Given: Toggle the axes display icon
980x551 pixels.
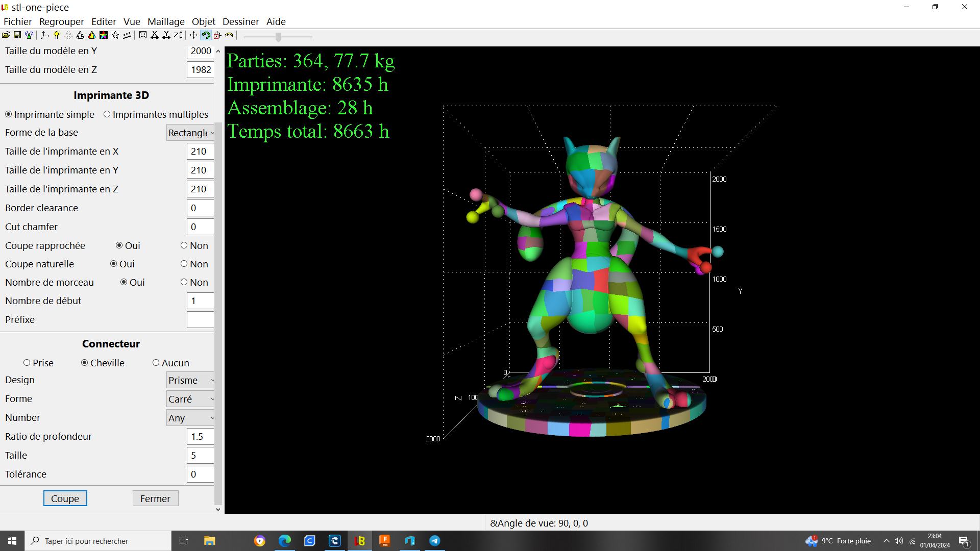Looking at the screenshot, I should pyautogui.click(x=45, y=35).
